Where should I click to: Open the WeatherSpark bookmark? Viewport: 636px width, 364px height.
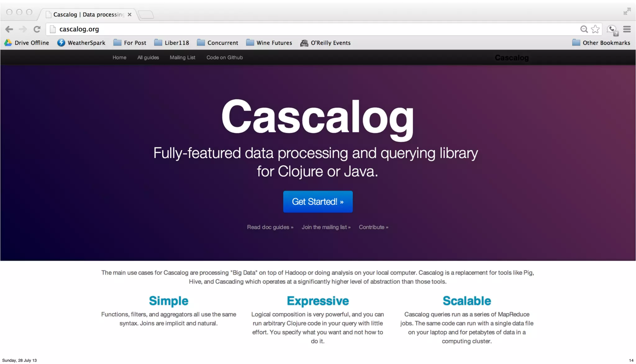click(81, 43)
